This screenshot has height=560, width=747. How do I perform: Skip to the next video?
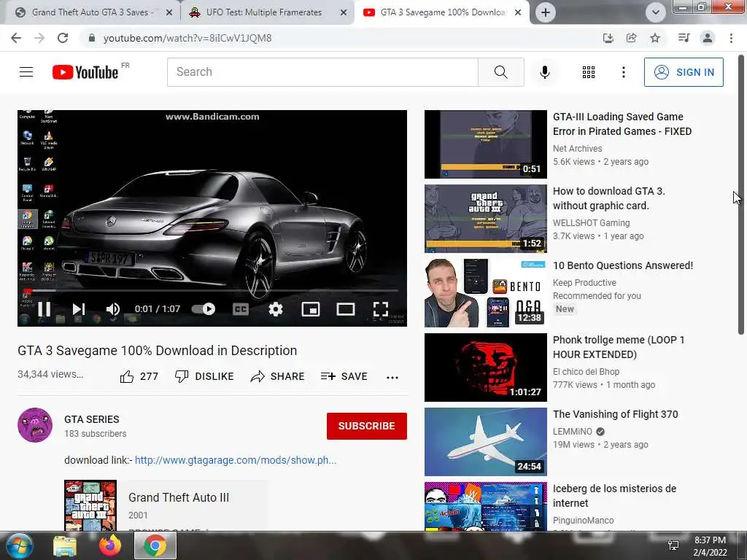coord(79,309)
